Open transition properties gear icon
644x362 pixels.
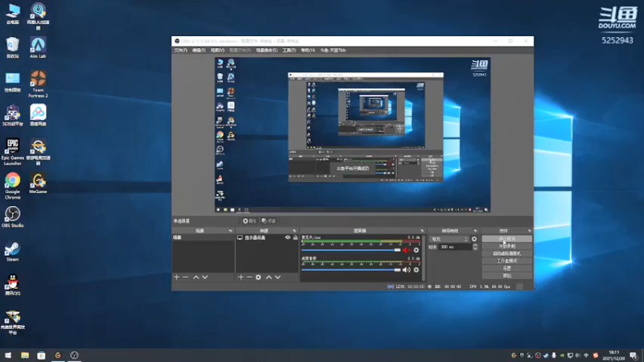(474, 239)
